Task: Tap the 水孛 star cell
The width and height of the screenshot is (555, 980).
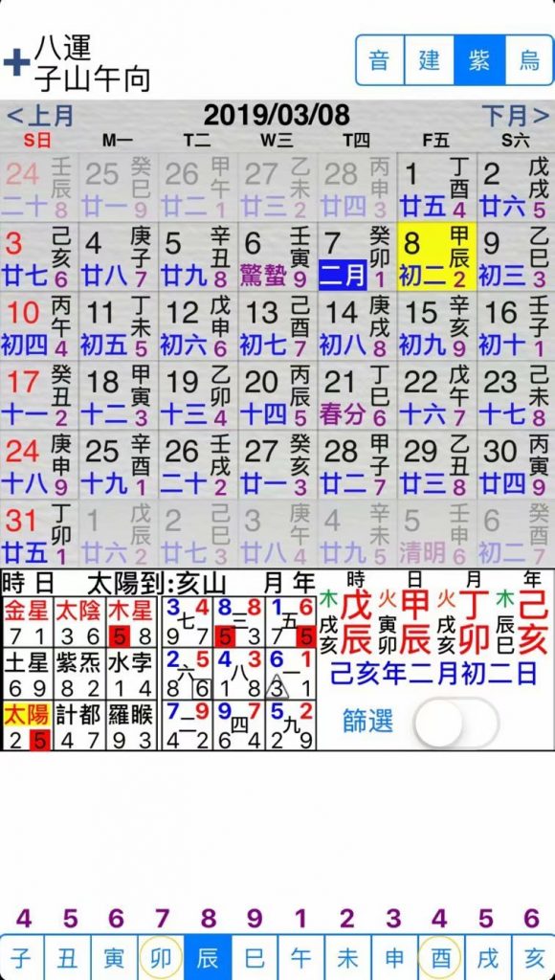Action: [x=131, y=675]
